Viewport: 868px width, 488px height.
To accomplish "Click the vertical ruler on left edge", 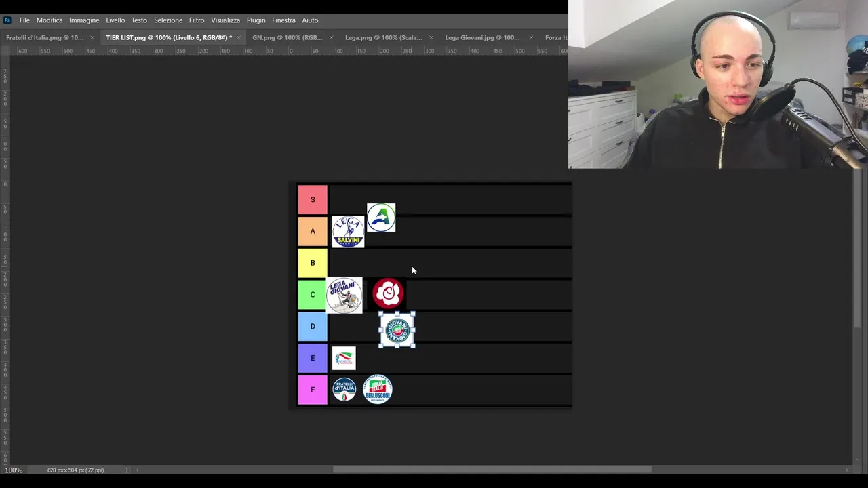I will [x=5, y=260].
